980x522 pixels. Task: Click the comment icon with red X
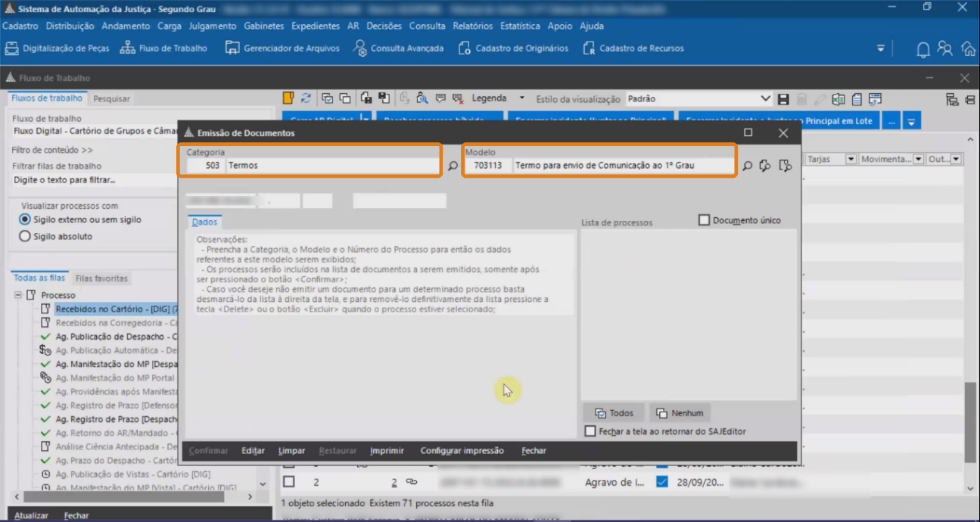pos(458,98)
